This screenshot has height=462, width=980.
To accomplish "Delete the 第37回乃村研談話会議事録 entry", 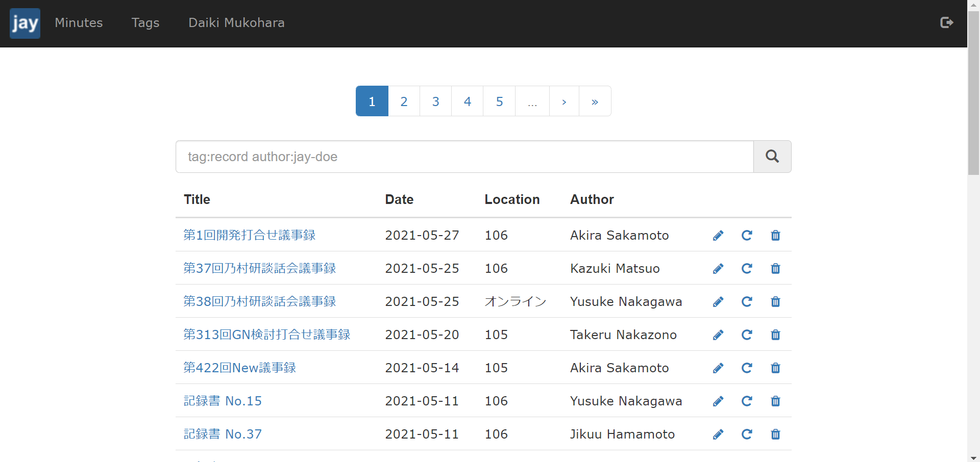I will tap(775, 269).
